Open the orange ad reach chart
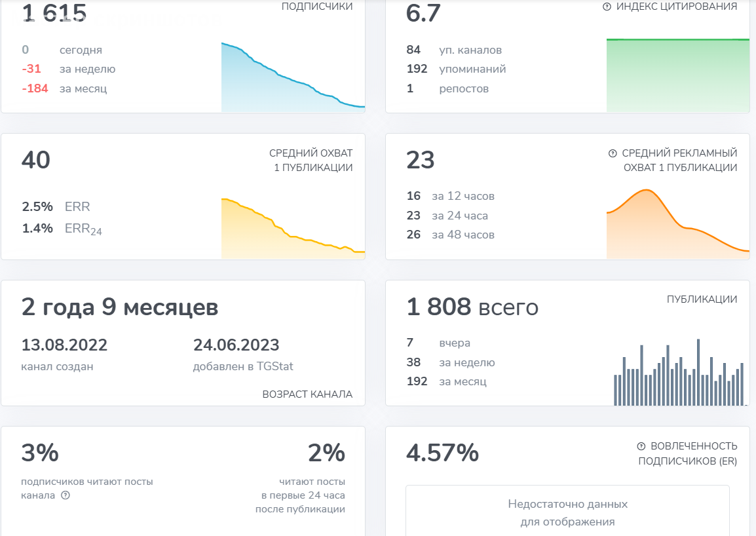756x536 pixels. [x=678, y=224]
